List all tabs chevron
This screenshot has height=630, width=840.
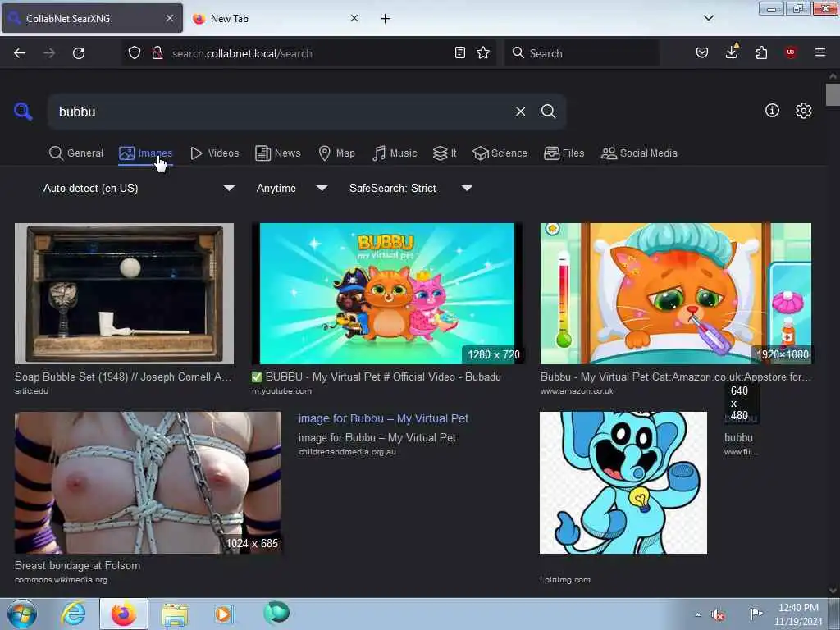[x=708, y=18]
